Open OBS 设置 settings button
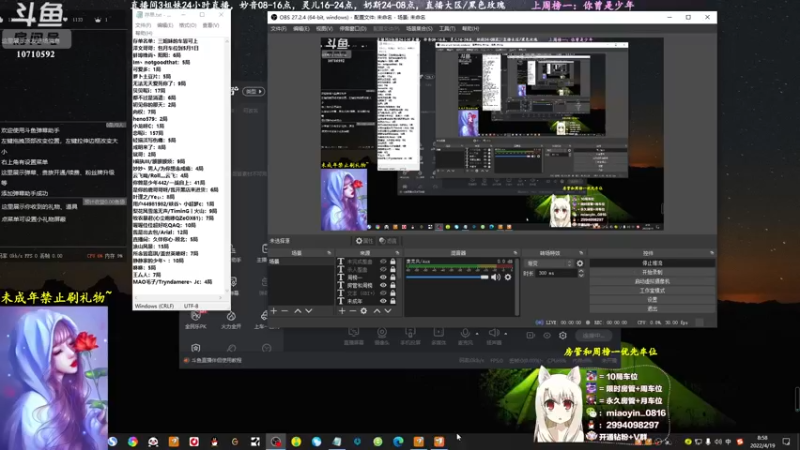 click(652, 300)
